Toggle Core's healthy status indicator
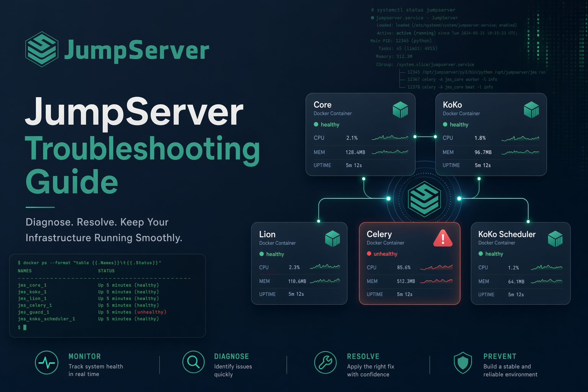The image size is (588, 392). (316, 124)
